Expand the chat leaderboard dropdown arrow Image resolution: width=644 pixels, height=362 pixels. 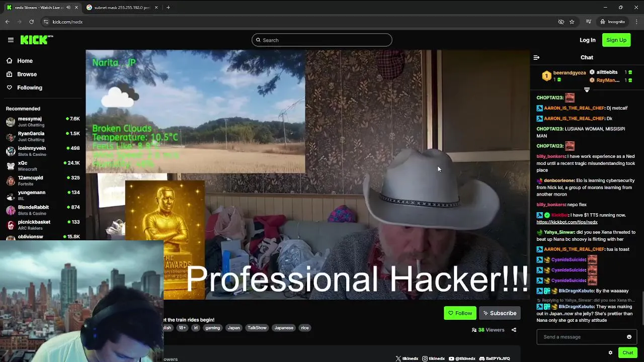point(587,89)
